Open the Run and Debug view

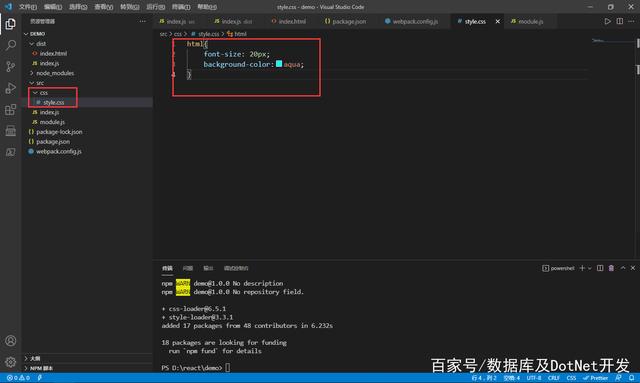[x=11, y=88]
